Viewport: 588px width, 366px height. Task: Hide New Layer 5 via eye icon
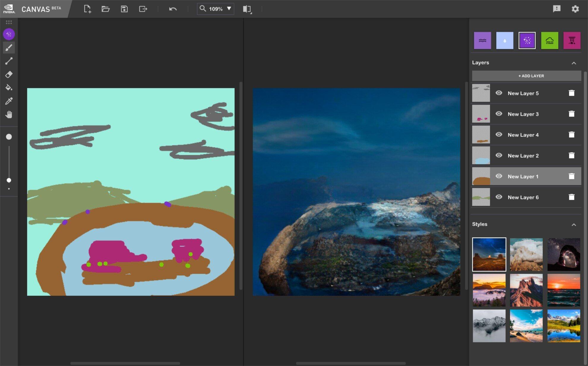click(x=499, y=93)
